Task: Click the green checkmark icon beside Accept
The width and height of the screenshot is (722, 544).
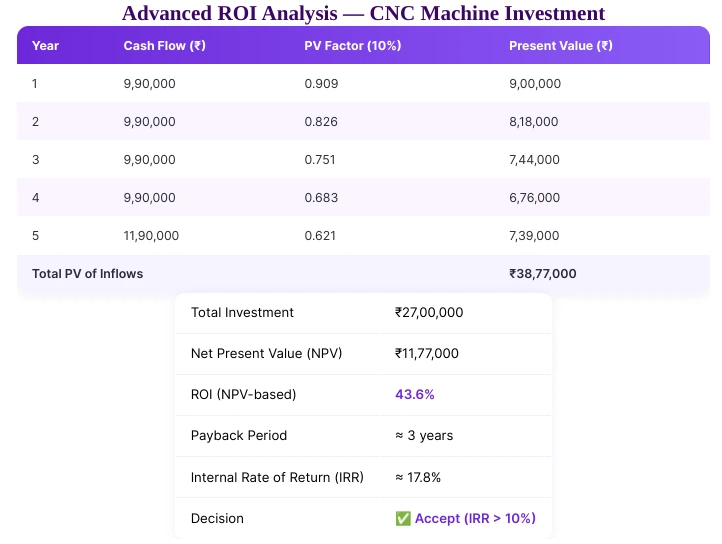Action: [403, 518]
